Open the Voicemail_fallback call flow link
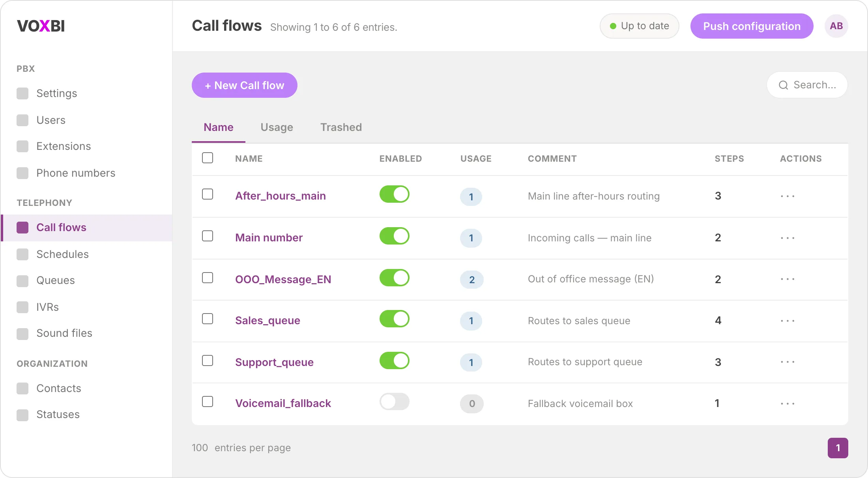This screenshot has height=478, width=868. click(283, 403)
